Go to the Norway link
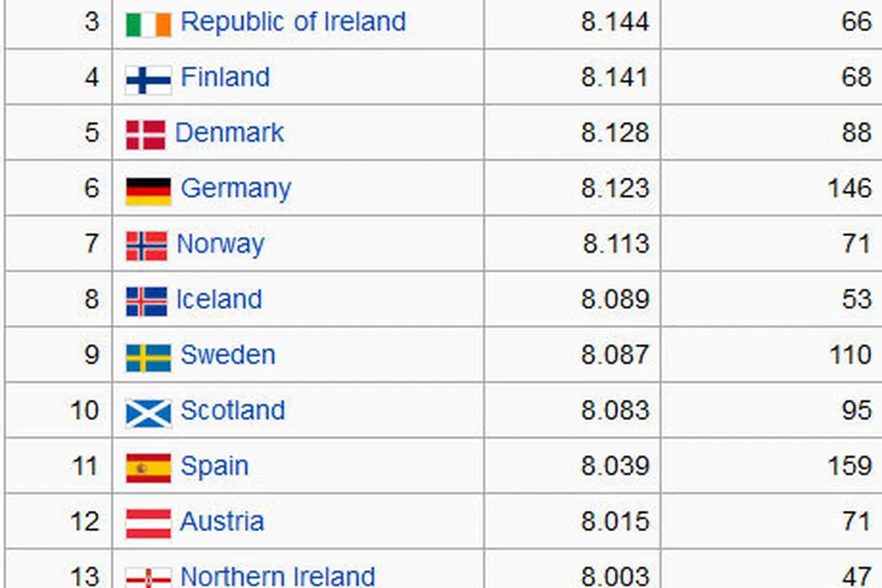This screenshot has width=882, height=588. [220, 244]
